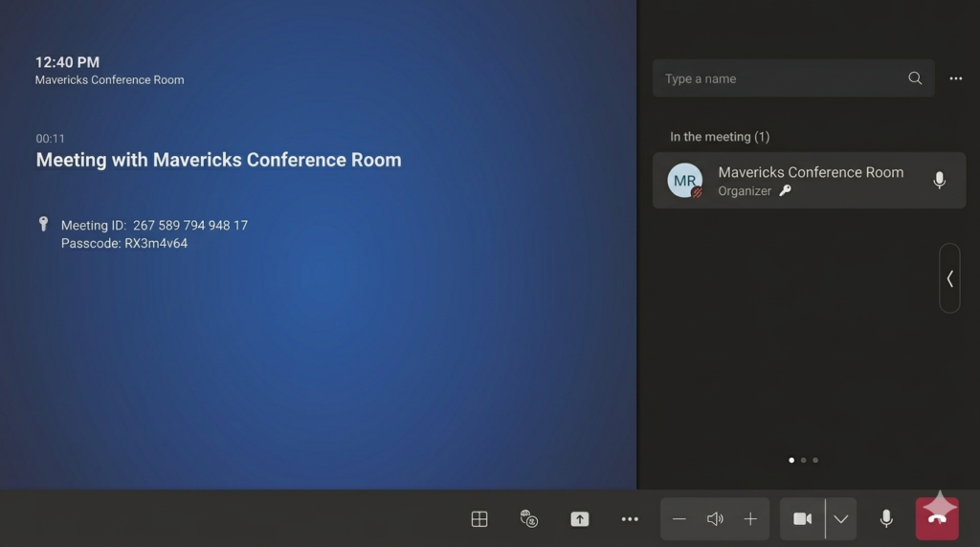Toggle the camera on or off
The width and height of the screenshot is (980, 547).
point(802,518)
